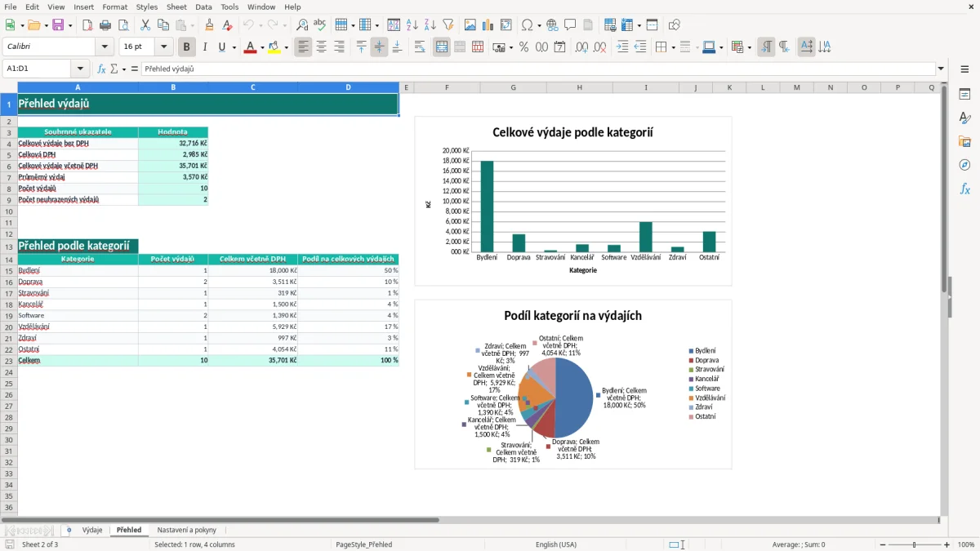Open the font size dropdown
980x551 pixels.
164,47
